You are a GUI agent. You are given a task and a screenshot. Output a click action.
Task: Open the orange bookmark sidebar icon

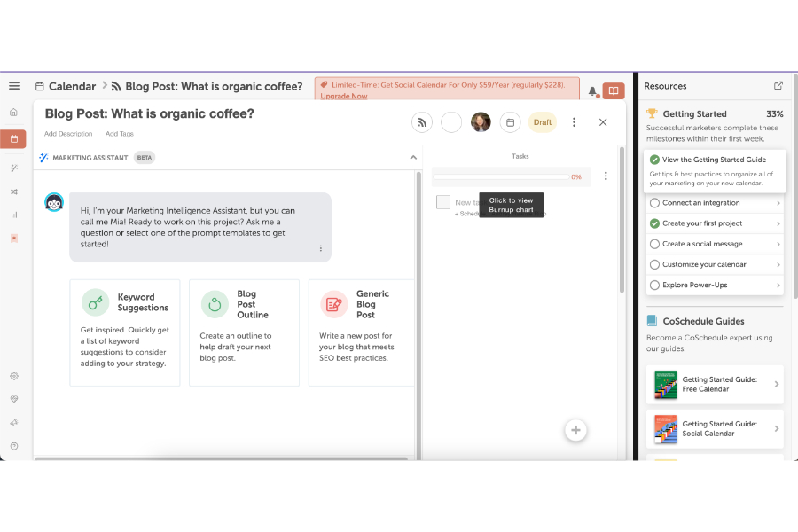[x=13, y=239]
